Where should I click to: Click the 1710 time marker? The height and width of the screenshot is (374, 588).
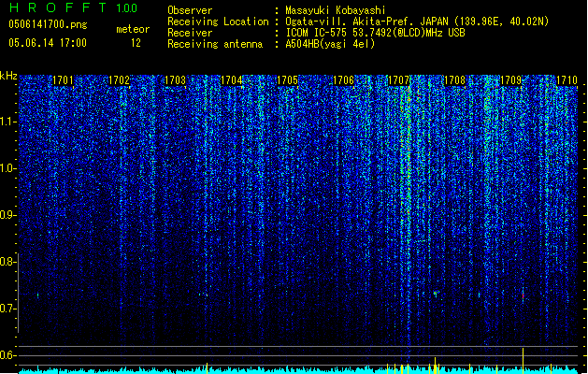point(566,80)
